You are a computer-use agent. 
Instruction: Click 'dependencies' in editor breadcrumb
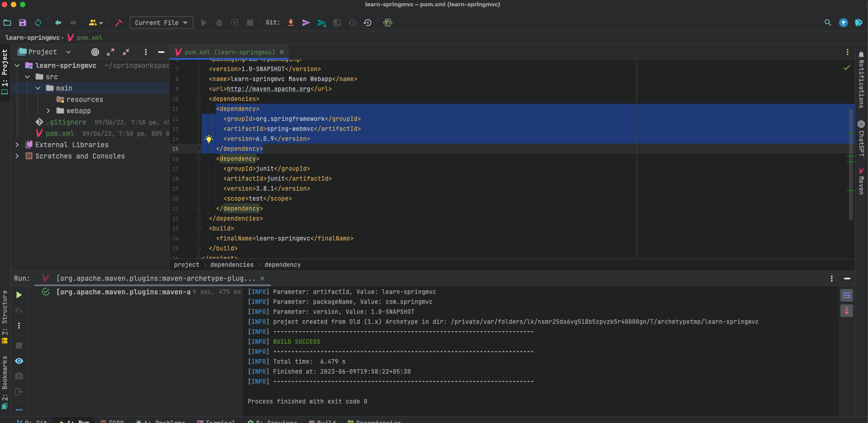[x=231, y=265]
